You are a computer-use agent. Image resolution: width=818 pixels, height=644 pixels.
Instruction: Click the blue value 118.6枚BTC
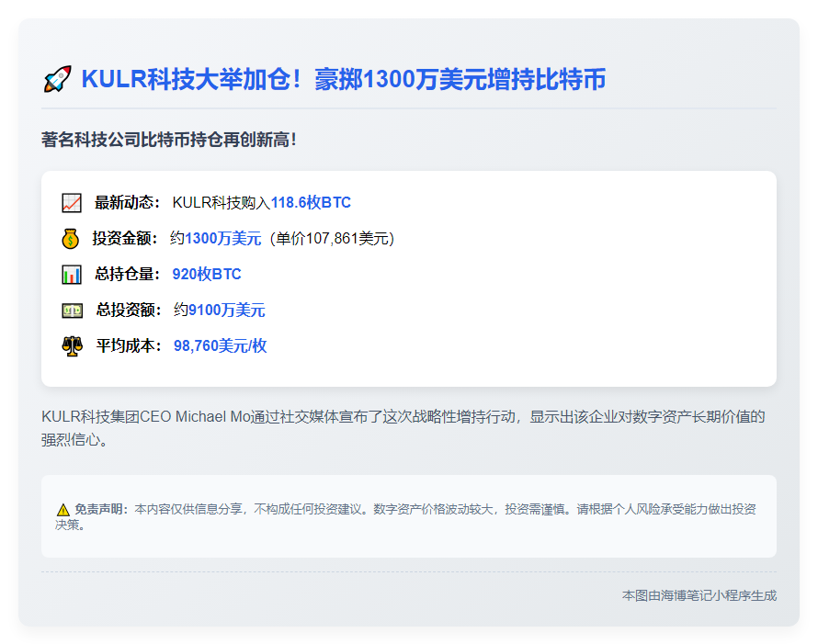click(x=311, y=202)
